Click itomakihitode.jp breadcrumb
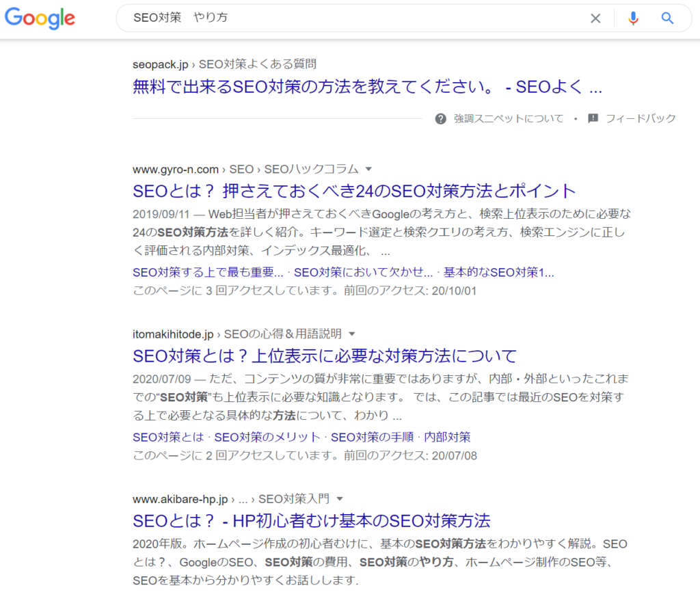 [173, 334]
